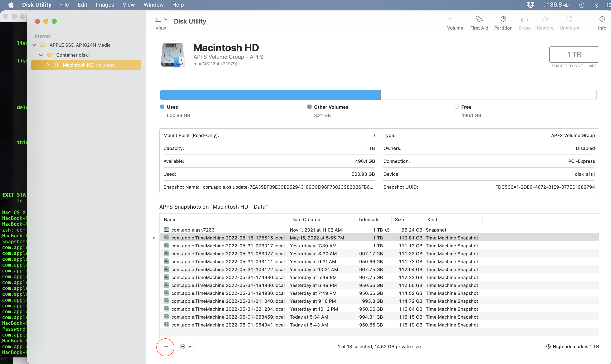
Task: Click the Time Machine menu bar icon
Action: pos(581,5)
